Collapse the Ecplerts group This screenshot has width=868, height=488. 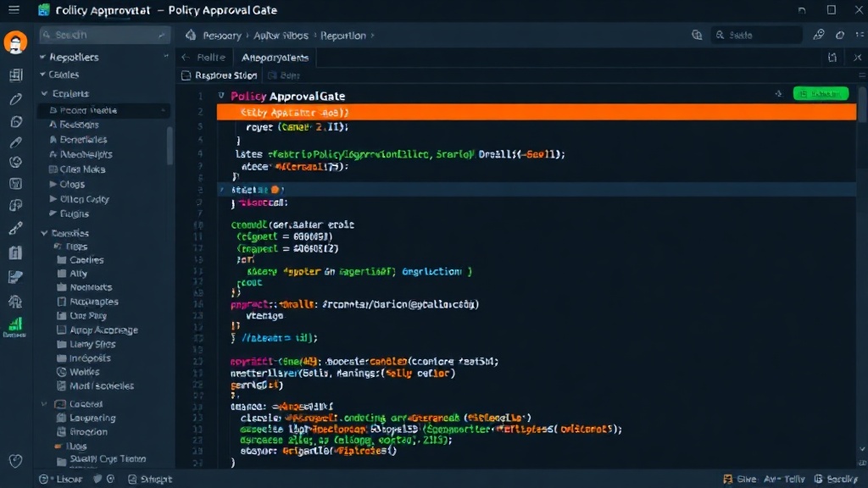(x=44, y=93)
